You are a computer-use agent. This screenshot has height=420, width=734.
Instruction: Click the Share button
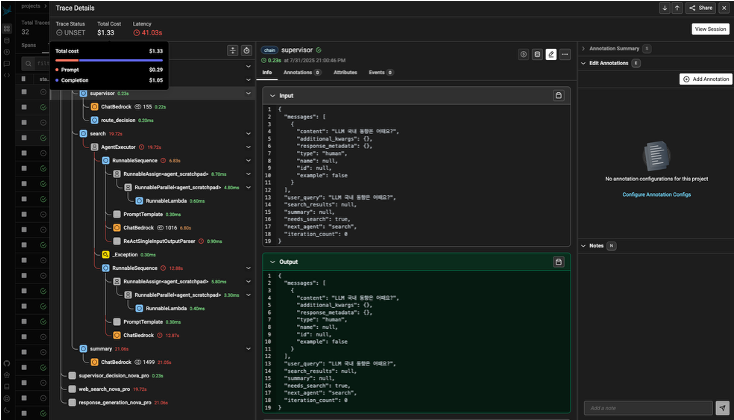700,7
